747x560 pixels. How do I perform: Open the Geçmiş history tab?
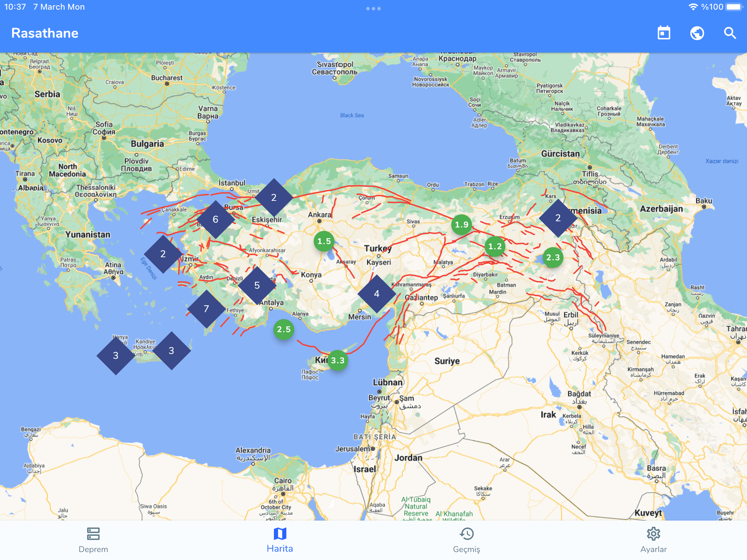(x=467, y=540)
